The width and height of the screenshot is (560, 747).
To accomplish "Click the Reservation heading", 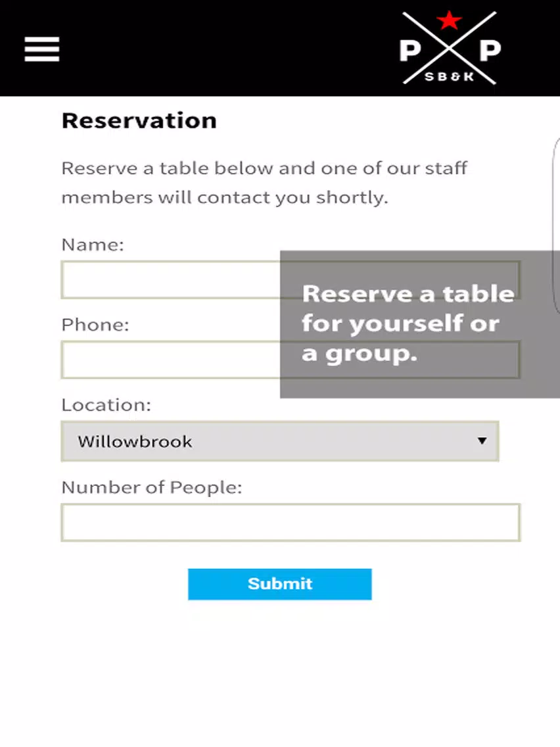I will point(139,120).
